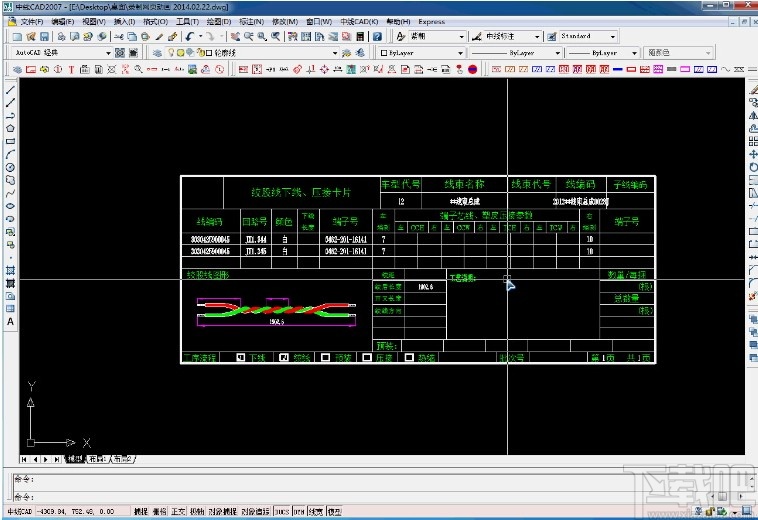Toggle 对象追踪 object tracking in status bar
The width and height of the screenshot is (758, 520).
[x=255, y=511]
